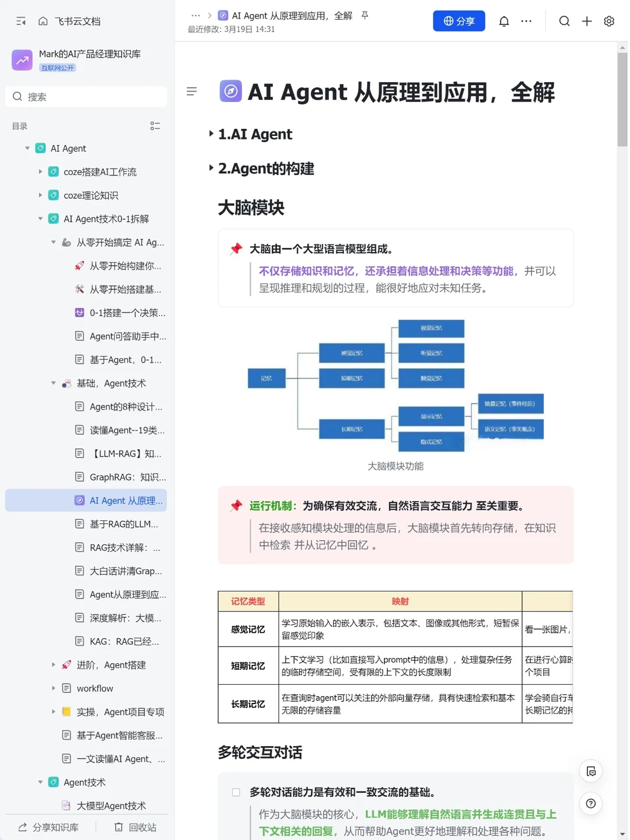Collapse the sidebar with the top-left toggle icon
The height and width of the screenshot is (840, 630).
21,21
